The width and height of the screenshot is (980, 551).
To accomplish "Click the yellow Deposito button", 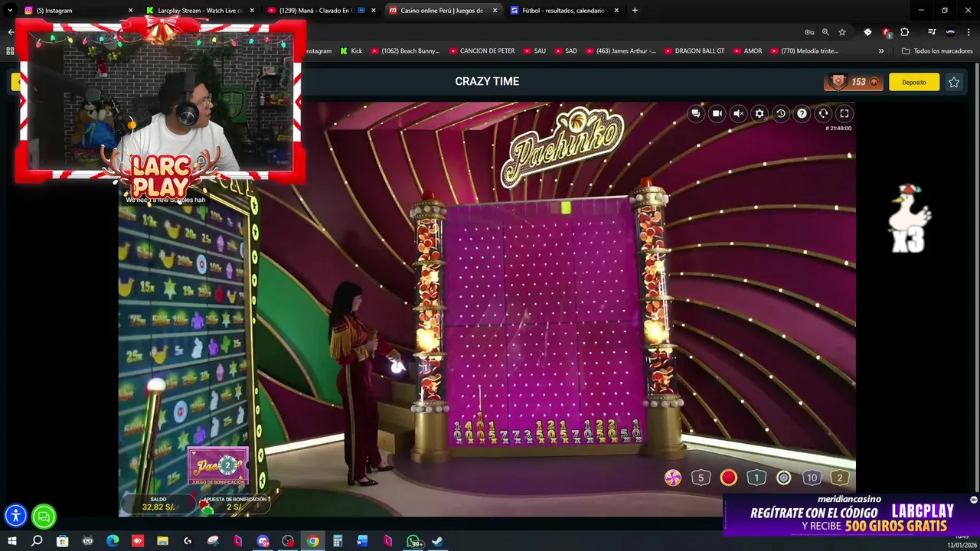I will click(x=914, y=82).
